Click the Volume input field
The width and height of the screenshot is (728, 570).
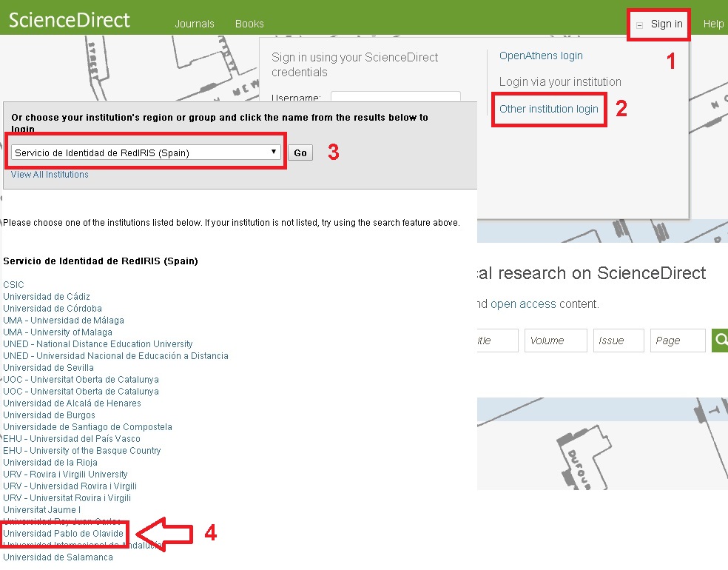[x=556, y=341]
